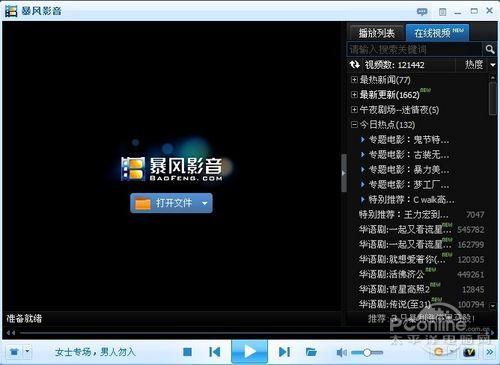Start playback with the large play button

point(250,351)
